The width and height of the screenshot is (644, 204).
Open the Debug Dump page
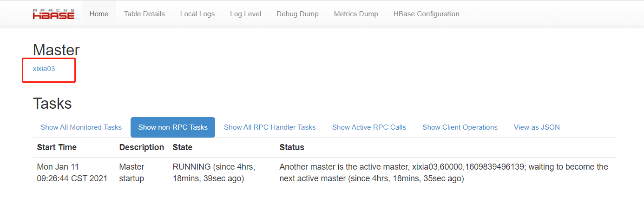(x=297, y=14)
